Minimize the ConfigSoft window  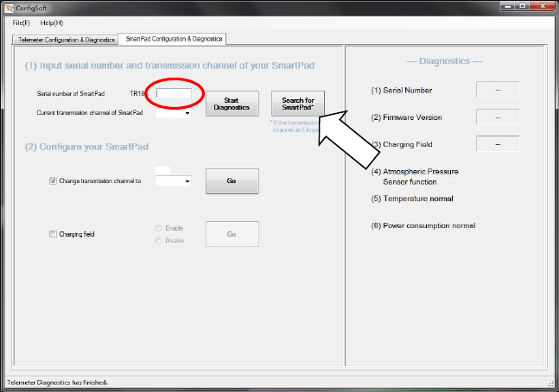(x=508, y=6)
